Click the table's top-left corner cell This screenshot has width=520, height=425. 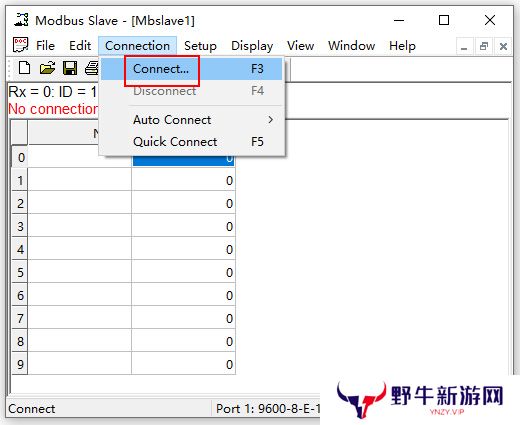coord(20,132)
